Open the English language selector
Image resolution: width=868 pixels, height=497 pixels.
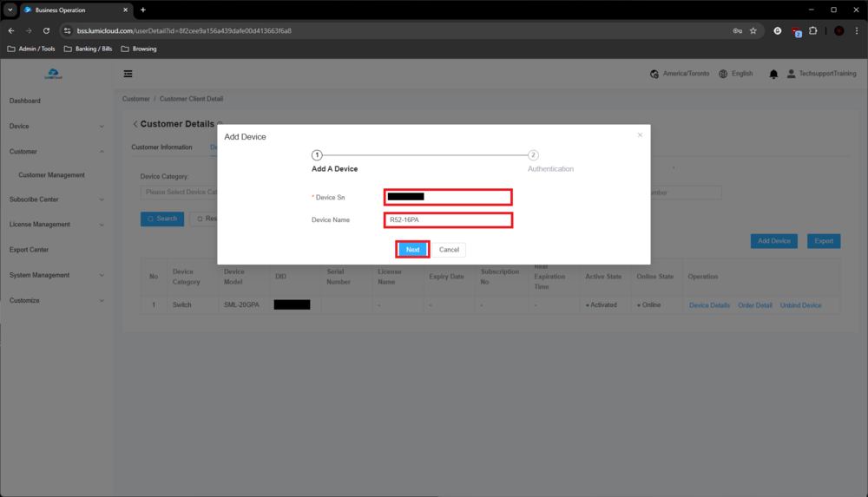point(736,75)
